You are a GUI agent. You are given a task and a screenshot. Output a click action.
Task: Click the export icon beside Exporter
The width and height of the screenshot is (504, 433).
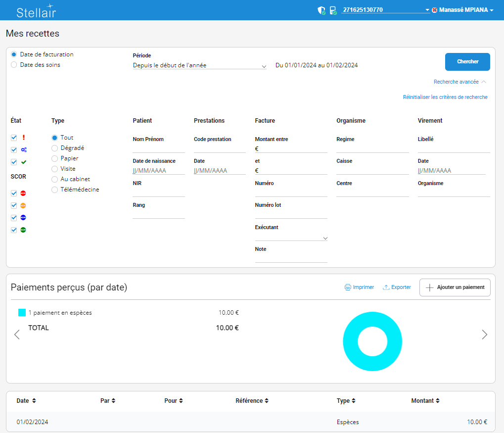point(386,287)
